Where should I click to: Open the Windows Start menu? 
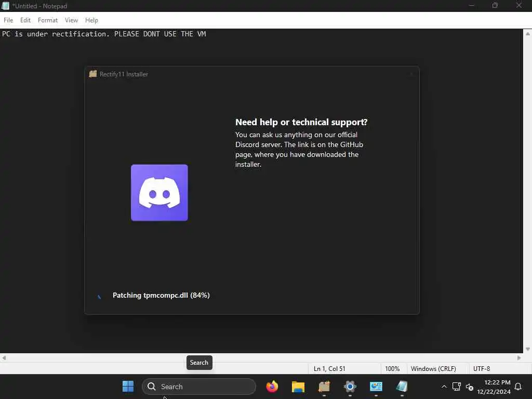point(128,386)
